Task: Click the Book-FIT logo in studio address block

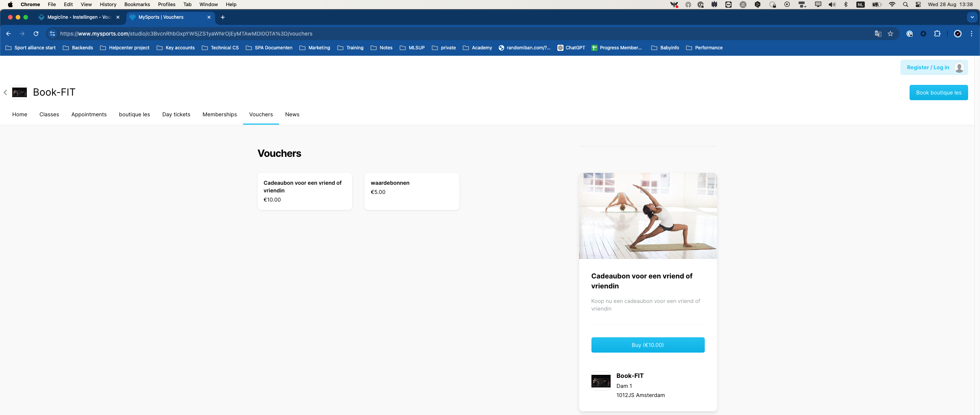Action: click(x=601, y=381)
